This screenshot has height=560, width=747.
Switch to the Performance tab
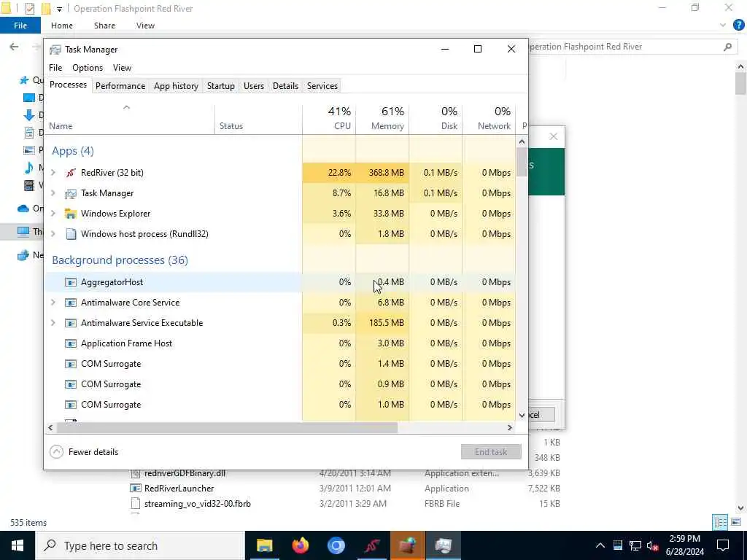120,86
